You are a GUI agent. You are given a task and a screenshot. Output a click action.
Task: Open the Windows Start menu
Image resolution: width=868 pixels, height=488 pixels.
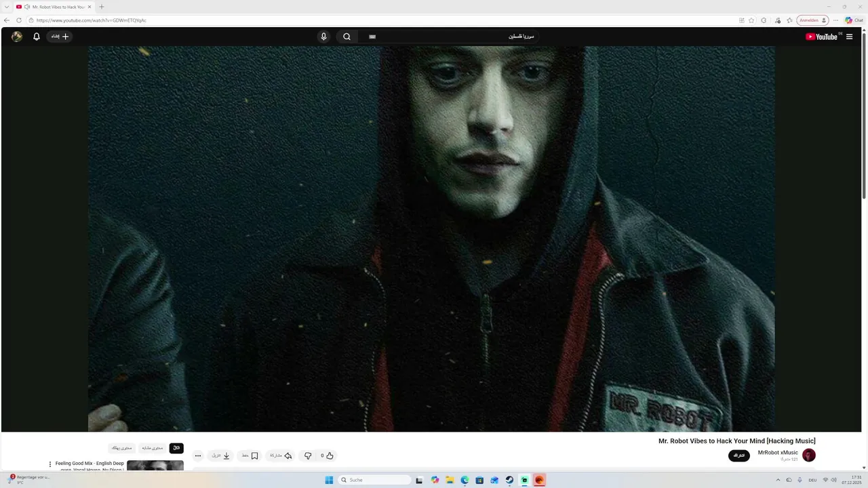329,480
